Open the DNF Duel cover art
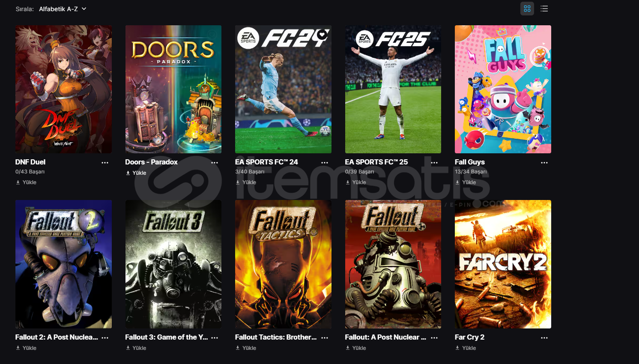 (63, 89)
